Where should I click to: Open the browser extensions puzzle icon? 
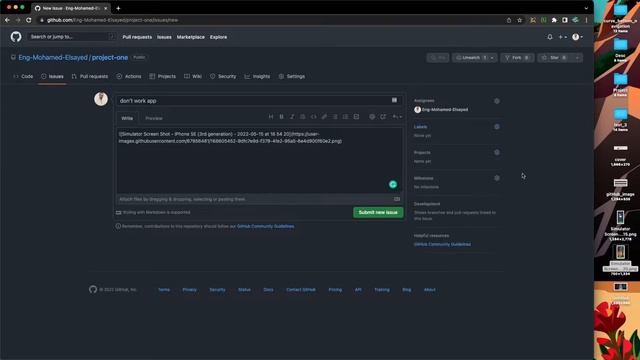tap(554, 20)
